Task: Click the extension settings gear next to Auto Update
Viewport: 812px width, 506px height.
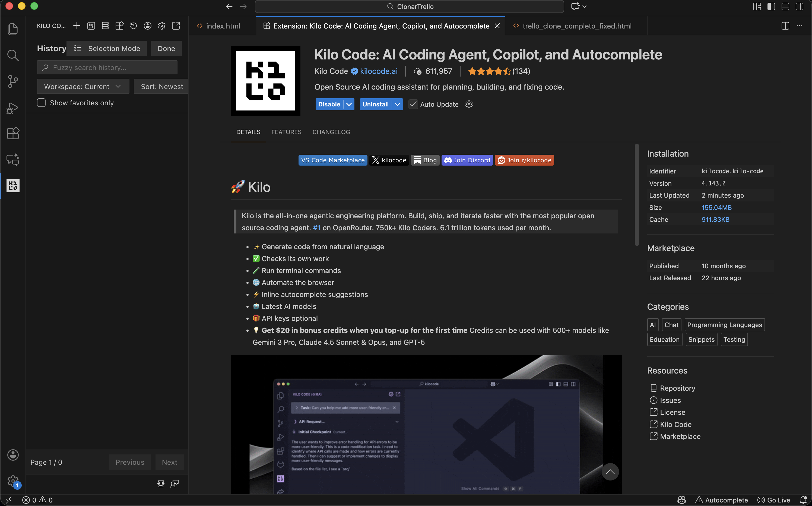Action: (469, 105)
